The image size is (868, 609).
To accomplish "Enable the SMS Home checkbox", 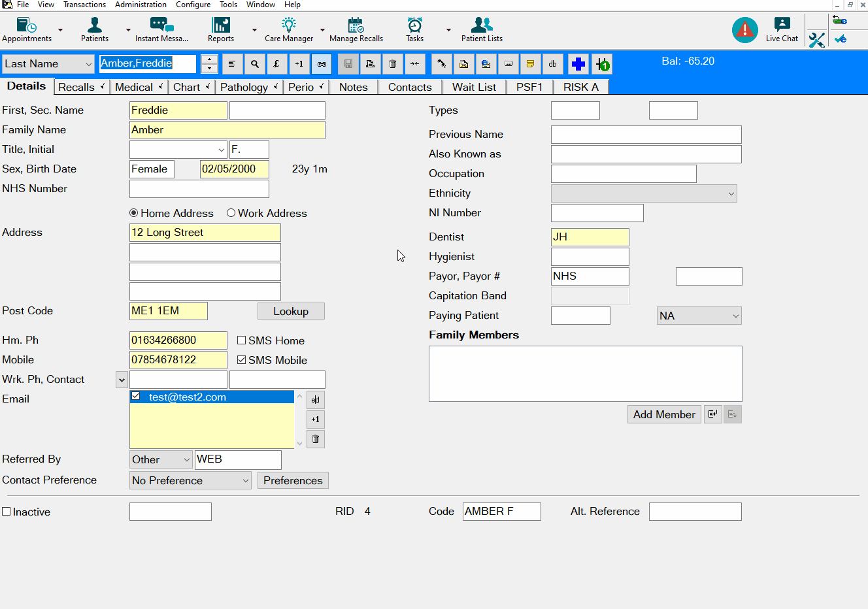I will pyautogui.click(x=241, y=340).
